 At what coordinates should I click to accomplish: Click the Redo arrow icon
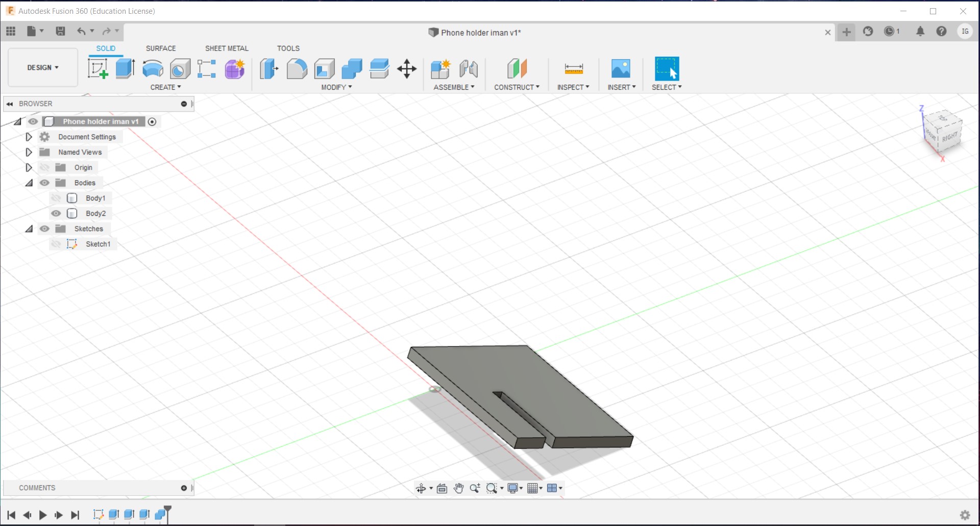[x=106, y=31]
